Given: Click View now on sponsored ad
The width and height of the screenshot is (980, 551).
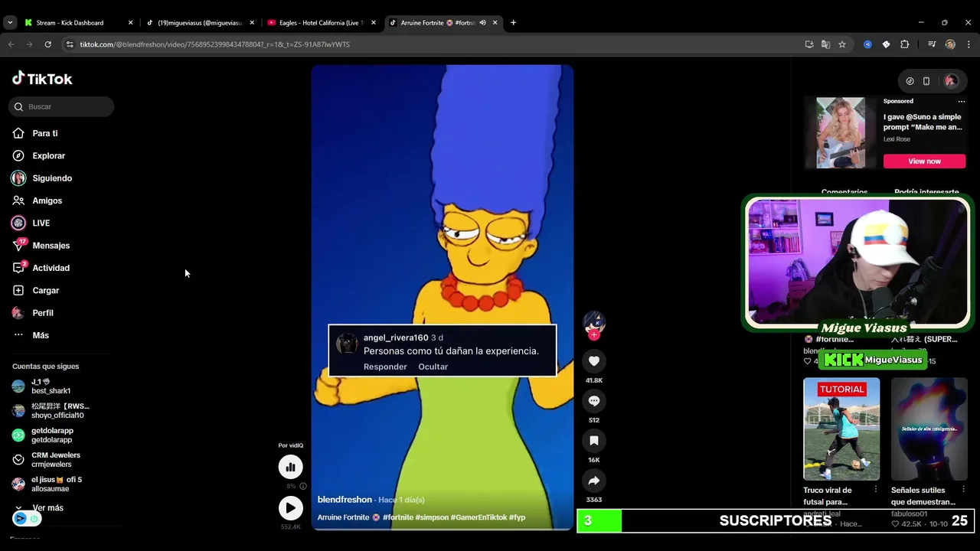Looking at the screenshot, I should pyautogui.click(x=924, y=161).
